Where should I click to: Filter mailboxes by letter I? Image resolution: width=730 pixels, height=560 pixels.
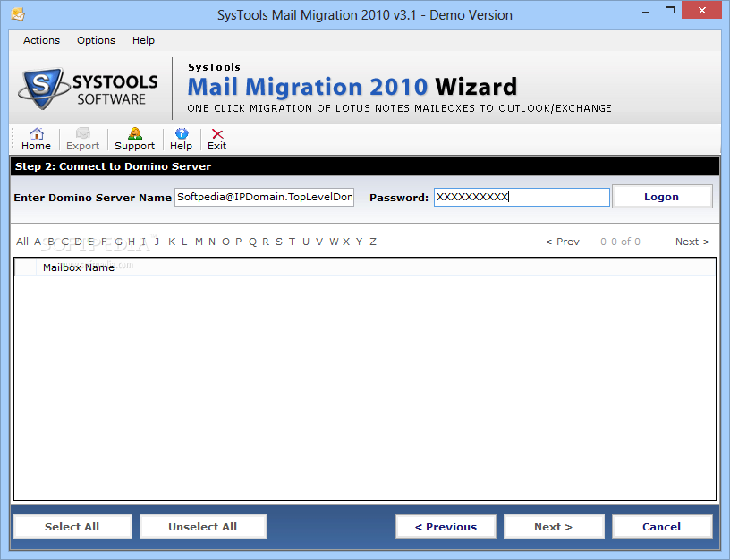[x=143, y=242]
